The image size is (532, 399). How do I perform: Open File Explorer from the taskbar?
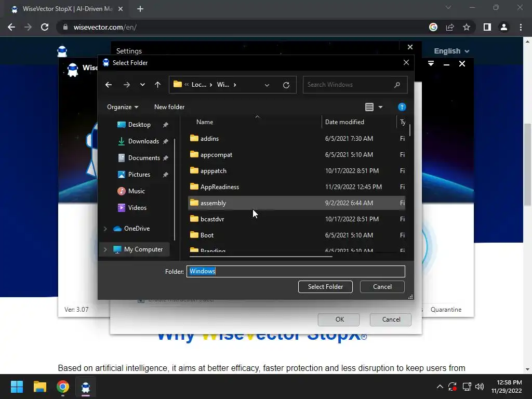click(39, 387)
